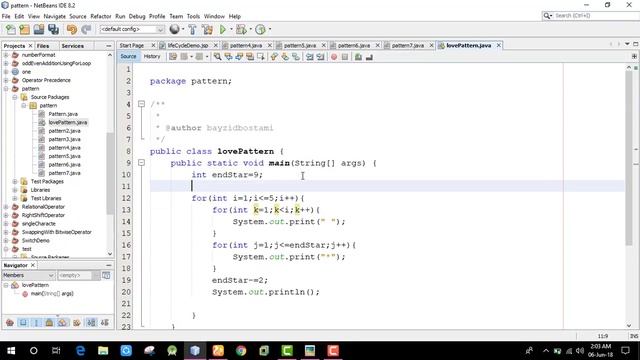640x360 pixels.
Task: Switch to the pattern4.java tab
Action: pyautogui.click(x=246, y=45)
